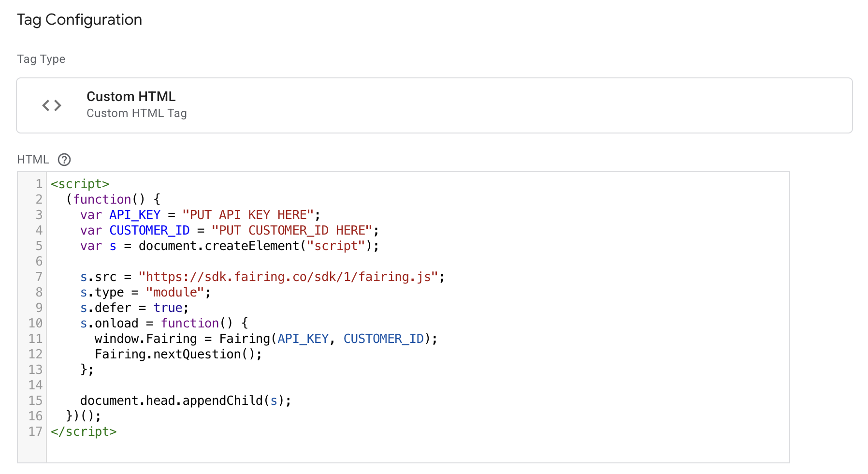
Task: Click '})();' on line 16
Action: (x=84, y=416)
